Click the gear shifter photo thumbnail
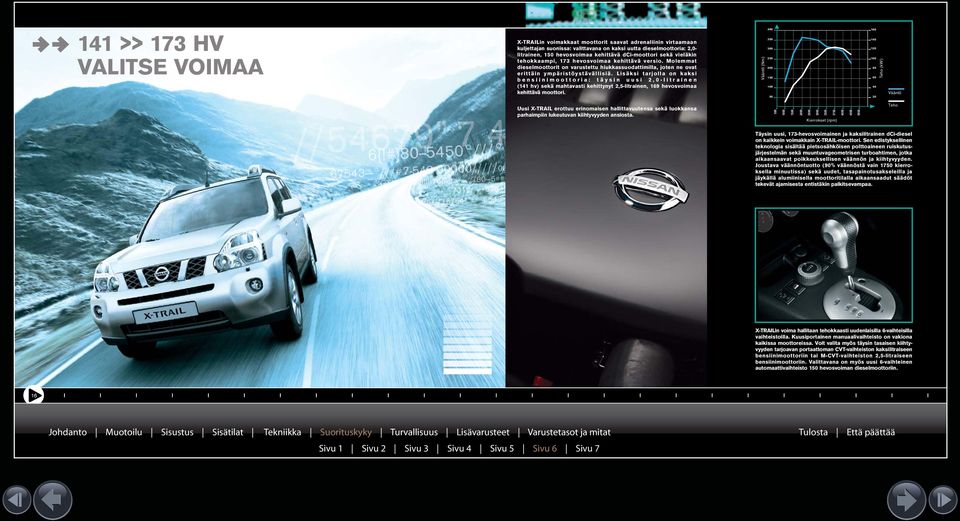 [833, 265]
